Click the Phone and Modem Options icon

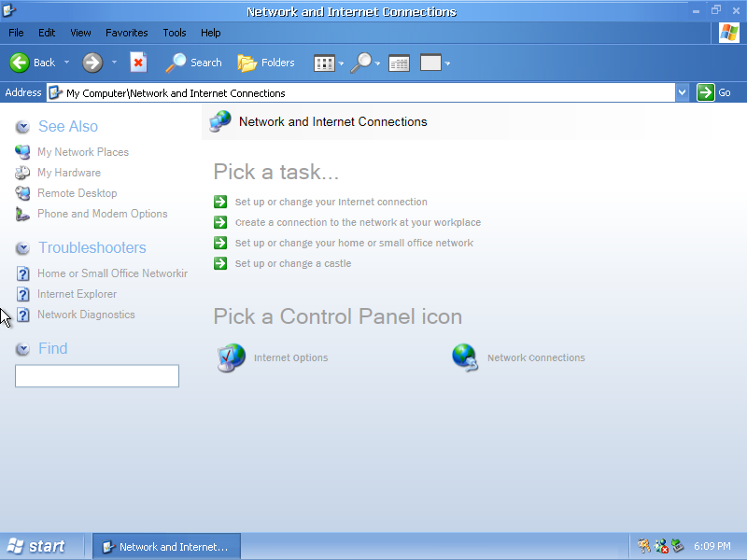[x=22, y=214]
